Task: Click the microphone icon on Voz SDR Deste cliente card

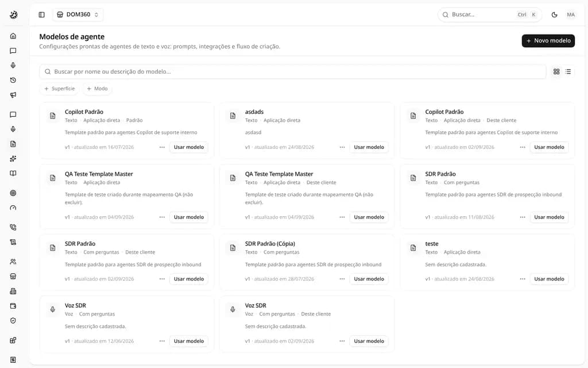Action: (233, 309)
